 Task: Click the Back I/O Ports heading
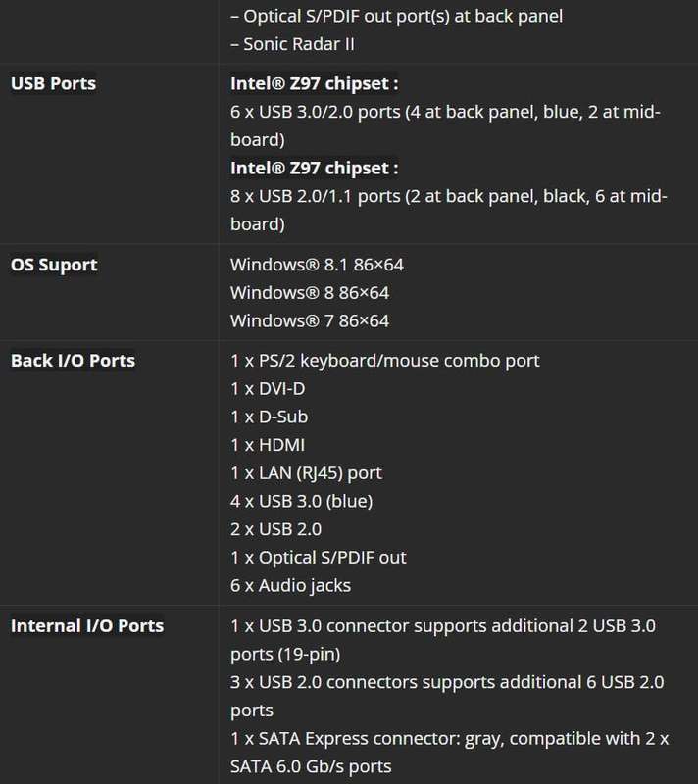tap(73, 361)
